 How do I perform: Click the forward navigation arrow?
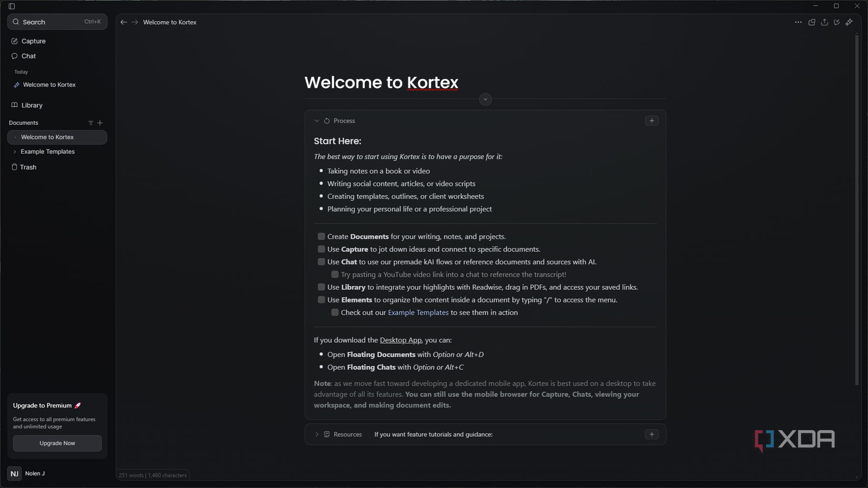pyautogui.click(x=135, y=22)
